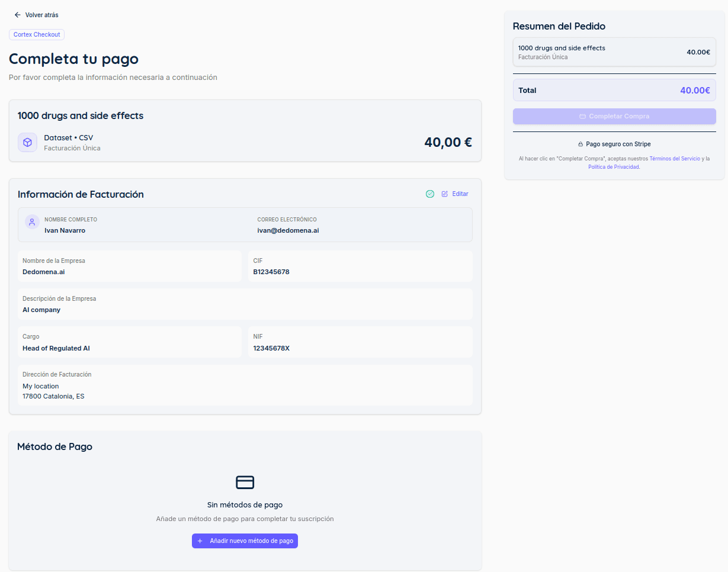Click the Total amount 40.00€
This screenshot has width=728, height=572.
695,91
